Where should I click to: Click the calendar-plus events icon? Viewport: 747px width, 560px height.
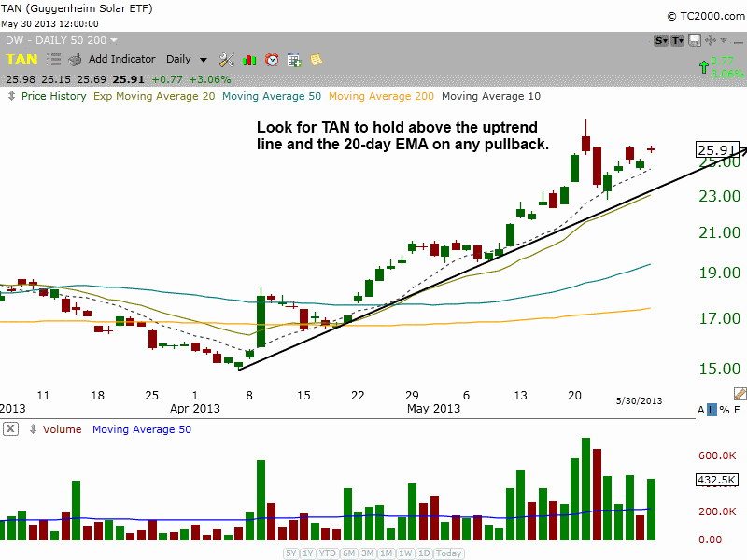click(293, 59)
